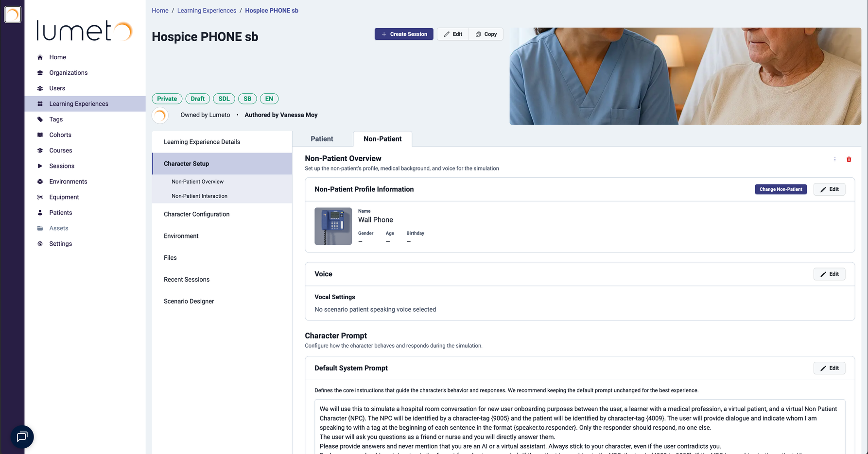Edit Non-Patient Profile Information
The height and width of the screenshot is (454, 868).
pyautogui.click(x=829, y=189)
